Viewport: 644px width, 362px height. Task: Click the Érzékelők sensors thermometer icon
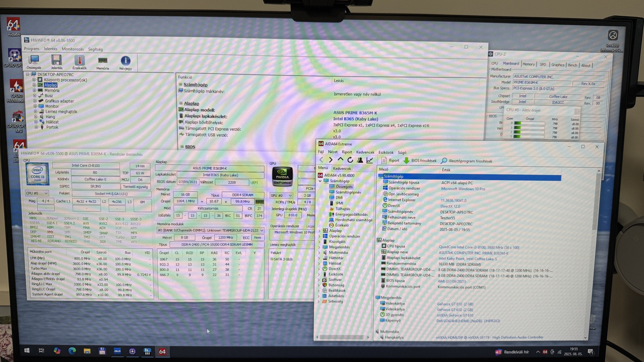tap(79, 61)
